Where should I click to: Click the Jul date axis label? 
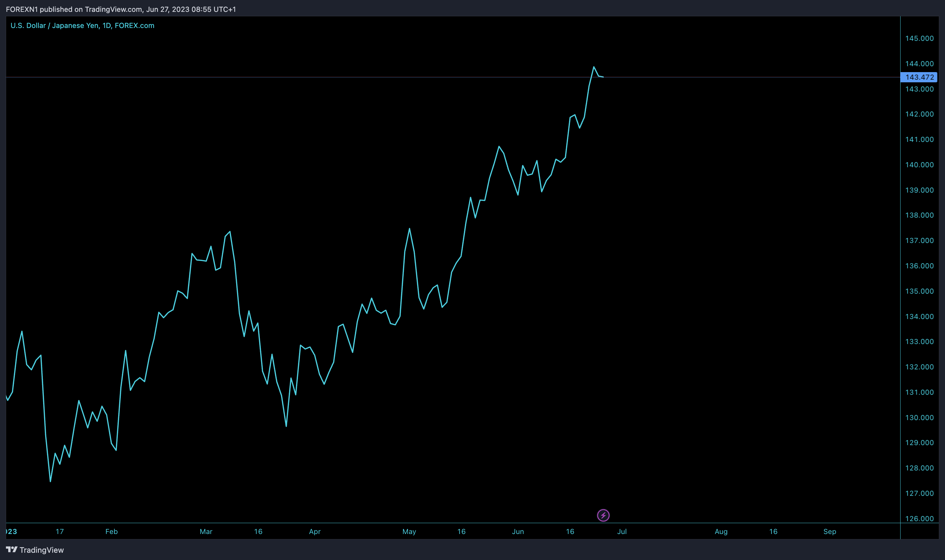click(x=622, y=531)
